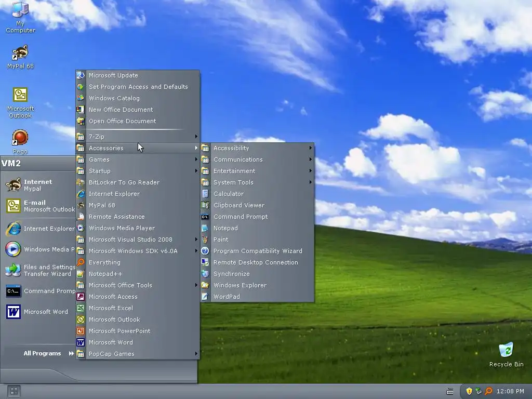
Task: Choose Open Office Document
Action: [138, 121]
